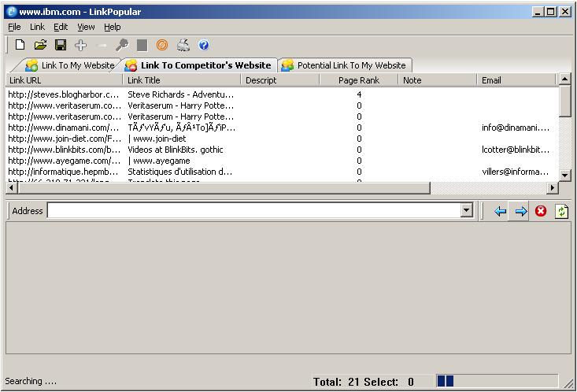This screenshot has width=577, height=392.
Task: Refresh page with the green arrows icon
Action: pyautogui.click(x=561, y=211)
